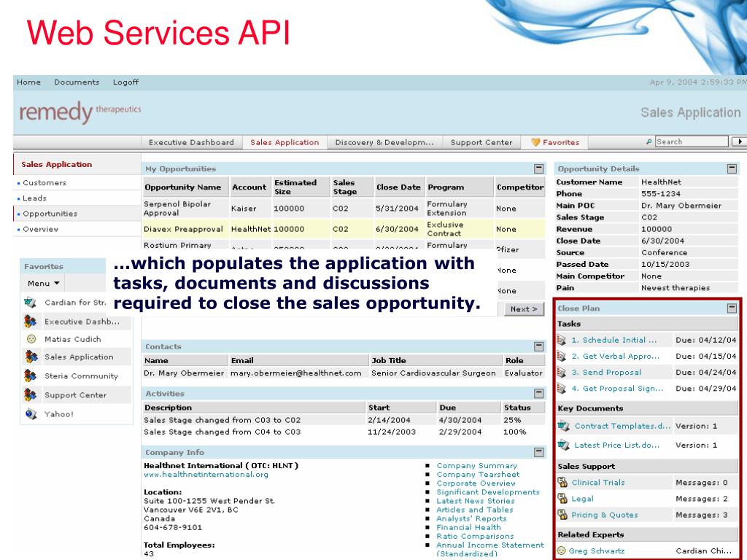Collapse the Contacts panel
747x560 pixels.
click(x=539, y=346)
